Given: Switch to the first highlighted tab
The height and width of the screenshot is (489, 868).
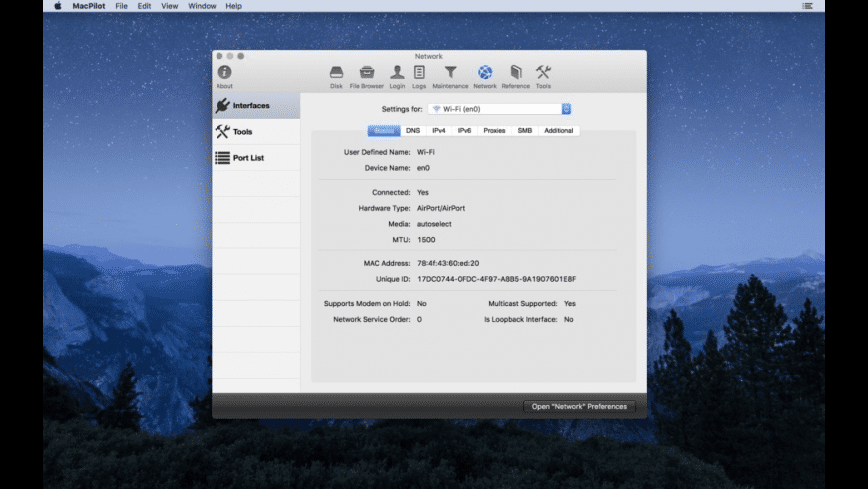Looking at the screenshot, I should (384, 130).
